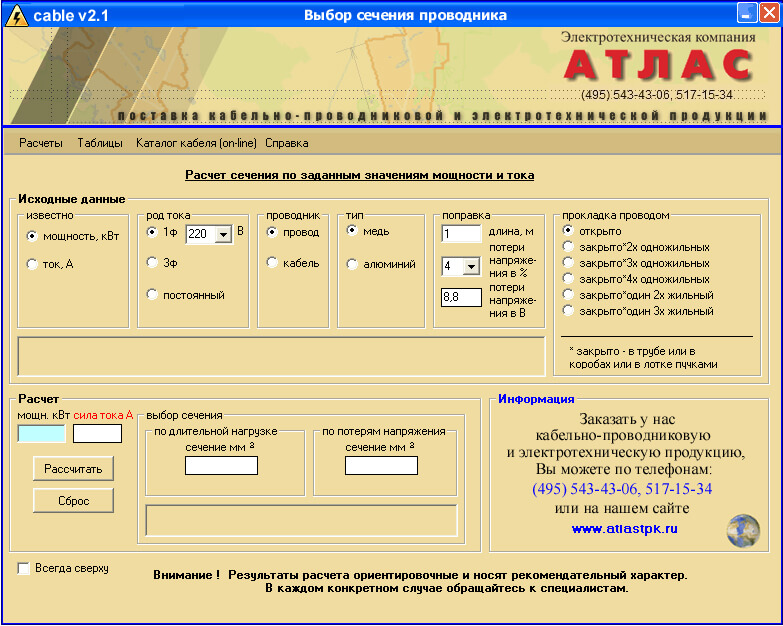Open the www.atlastpk.ru website link
This screenshot has width=783, height=626.
pyautogui.click(x=624, y=528)
